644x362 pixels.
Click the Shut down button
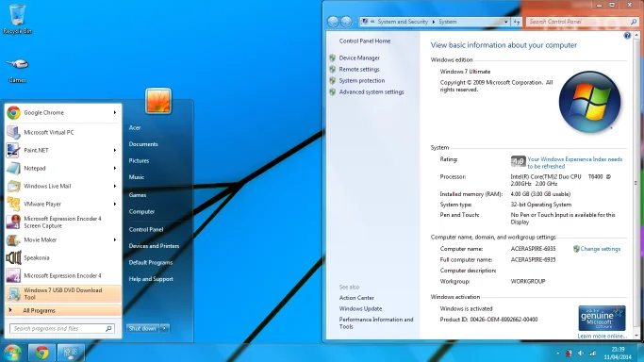click(x=142, y=328)
